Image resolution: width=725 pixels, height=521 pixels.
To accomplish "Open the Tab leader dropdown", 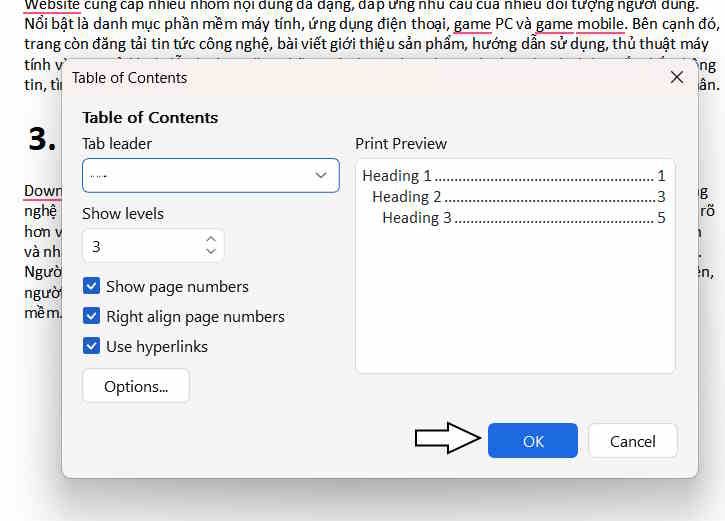I will tap(210, 175).
